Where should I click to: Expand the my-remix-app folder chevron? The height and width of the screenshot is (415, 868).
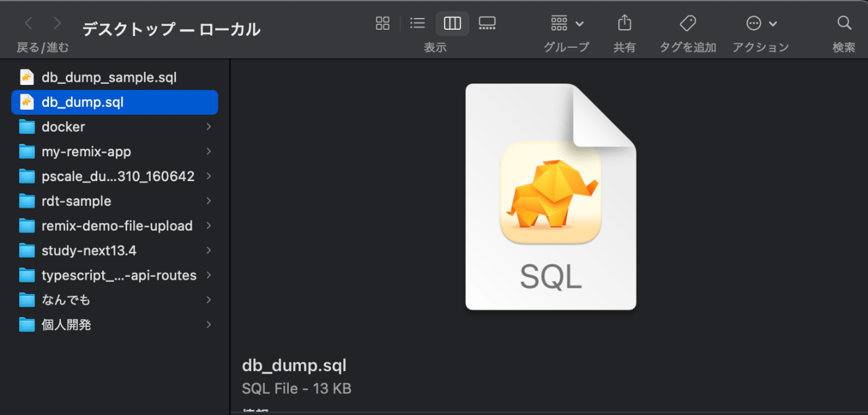coord(209,151)
